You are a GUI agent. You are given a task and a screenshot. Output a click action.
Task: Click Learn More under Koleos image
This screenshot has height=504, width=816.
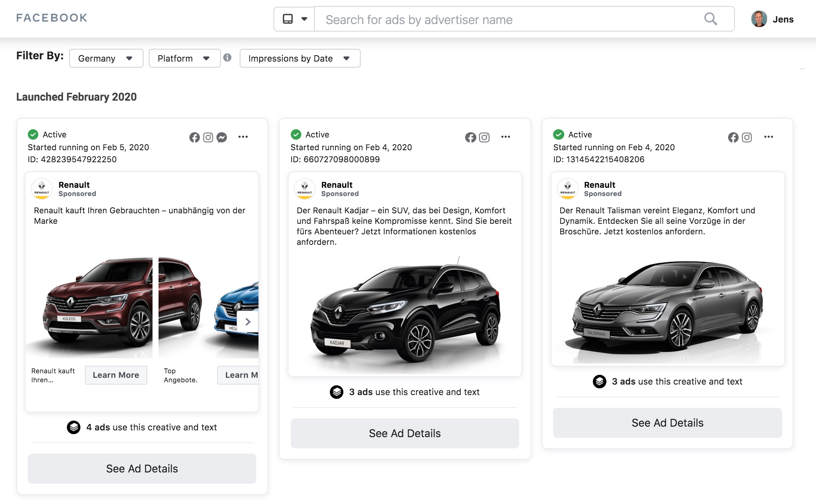pyautogui.click(x=116, y=375)
